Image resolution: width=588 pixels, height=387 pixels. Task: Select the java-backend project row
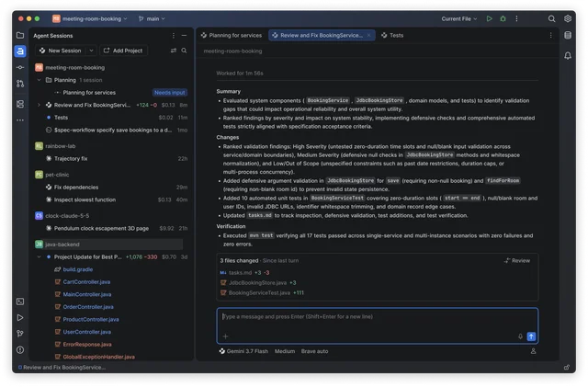108,245
